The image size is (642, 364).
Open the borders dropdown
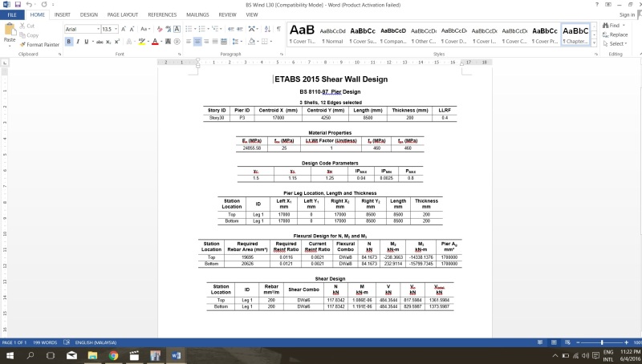(271, 42)
